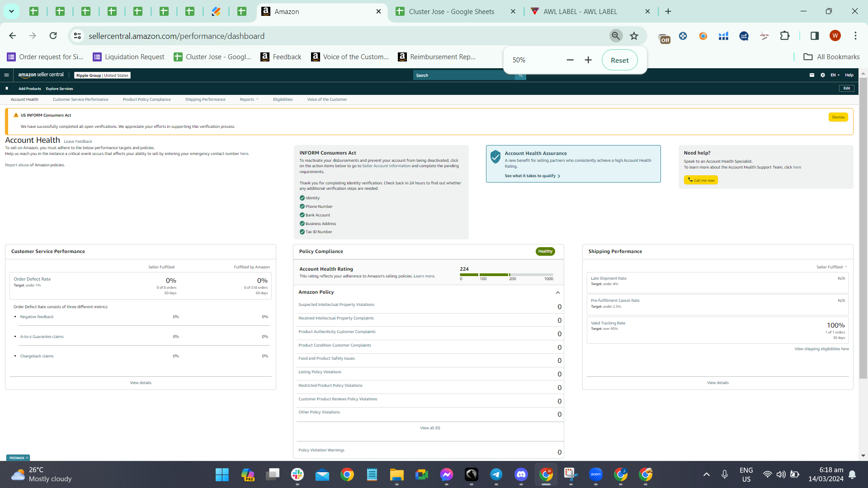The image size is (868, 488).
Task: Expand the tab search dropdown
Action: tap(11, 11)
